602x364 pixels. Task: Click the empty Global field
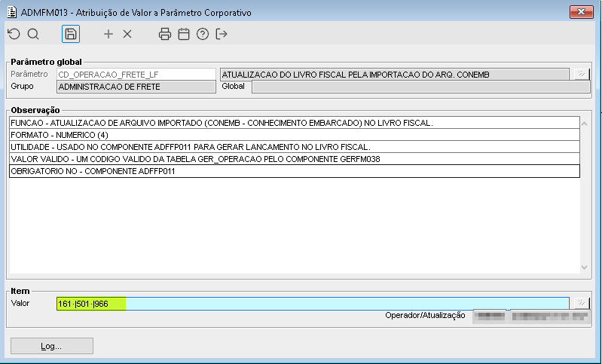420,87
